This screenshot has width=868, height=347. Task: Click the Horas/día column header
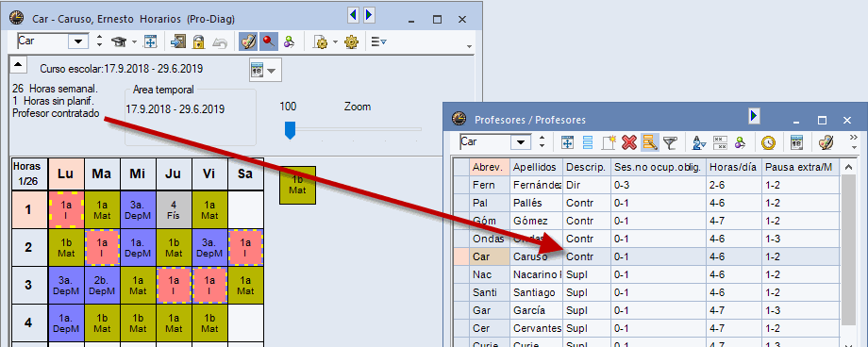(x=732, y=167)
